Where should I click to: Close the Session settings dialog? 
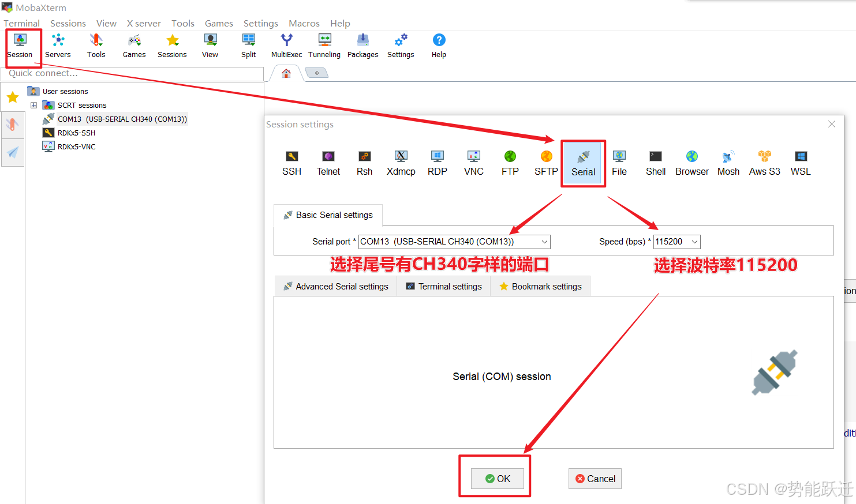click(832, 124)
